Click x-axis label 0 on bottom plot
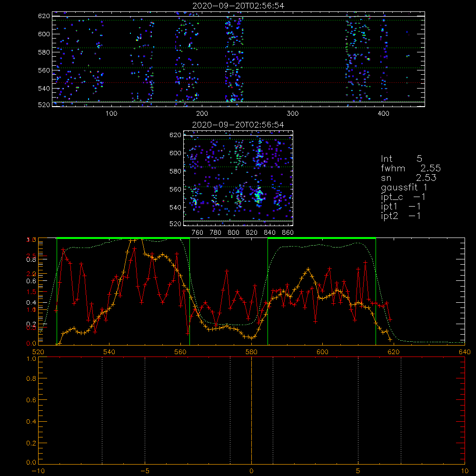The width and height of the screenshot is (476, 476). 252,471
